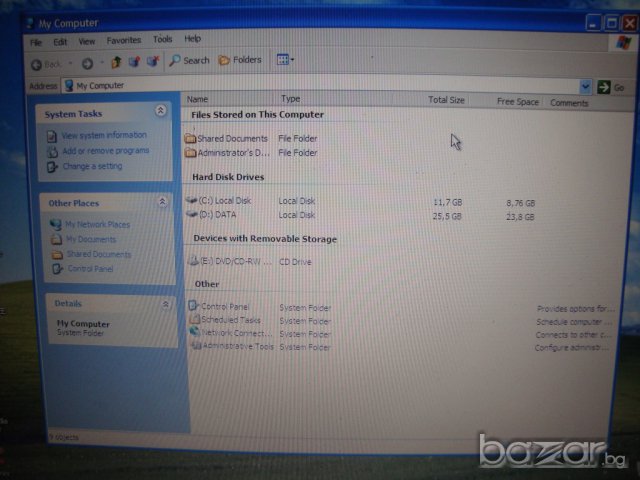Viewport: 640px width, 480px height.
Task: Click Add or remove programs link
Action: pos(105,151)
